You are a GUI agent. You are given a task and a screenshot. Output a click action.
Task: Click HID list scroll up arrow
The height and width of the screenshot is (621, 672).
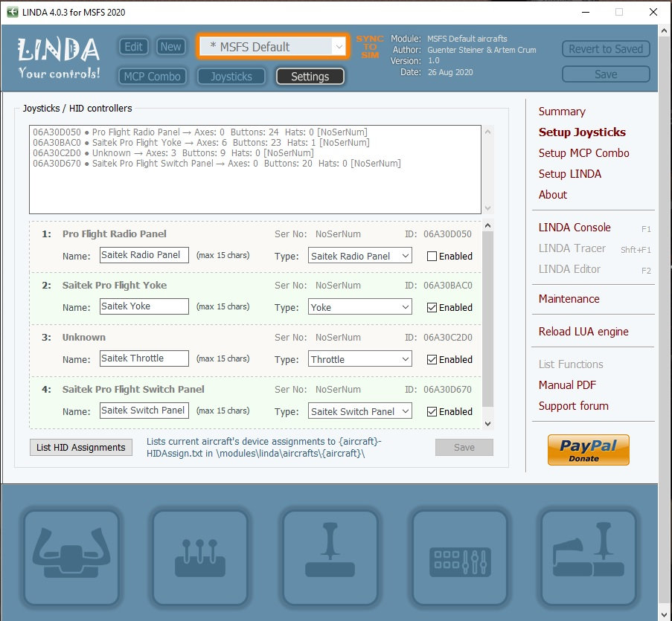pyautogui.click(x=487, y=132)
